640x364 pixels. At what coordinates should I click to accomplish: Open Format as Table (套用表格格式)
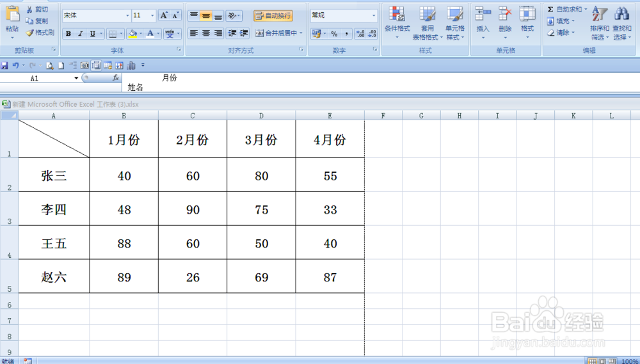click(428, 23)
